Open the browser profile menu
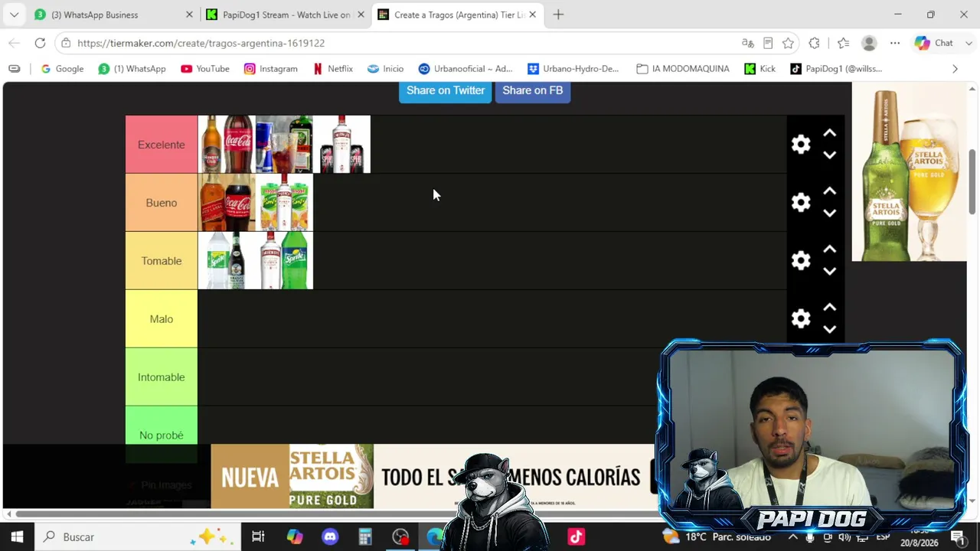 [x=869, y=43]
